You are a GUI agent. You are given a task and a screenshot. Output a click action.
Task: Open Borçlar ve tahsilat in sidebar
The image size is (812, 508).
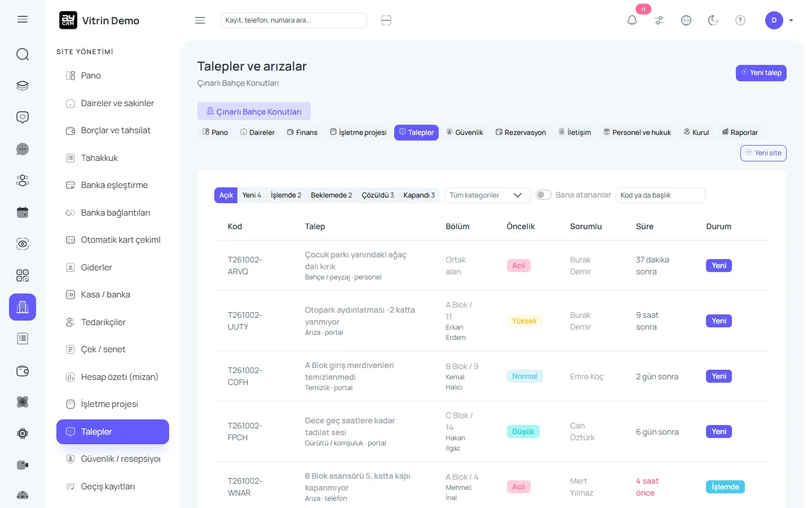point(113,130)
